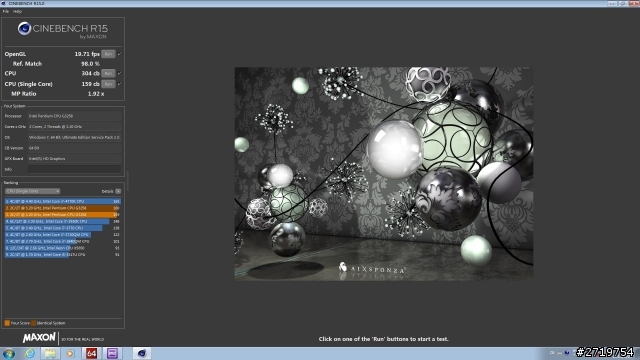This screenshot has width=640, height=360.
Task: Toggle the CPU test checkbox
Action: point(119,73)
